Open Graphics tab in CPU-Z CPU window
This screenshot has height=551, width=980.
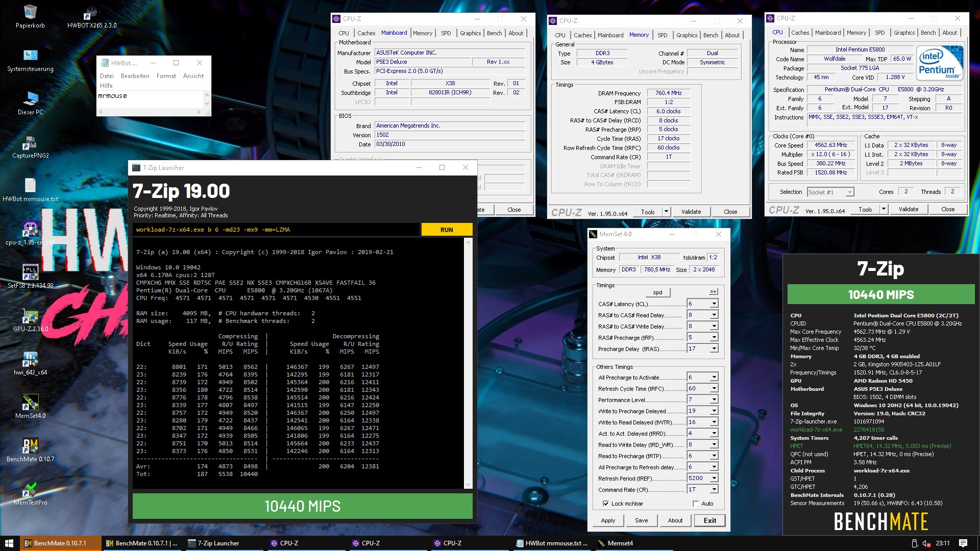coord(904,33)
